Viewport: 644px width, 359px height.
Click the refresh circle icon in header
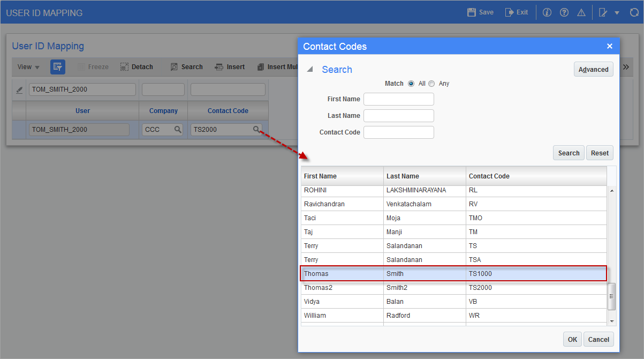pos(634,12)
